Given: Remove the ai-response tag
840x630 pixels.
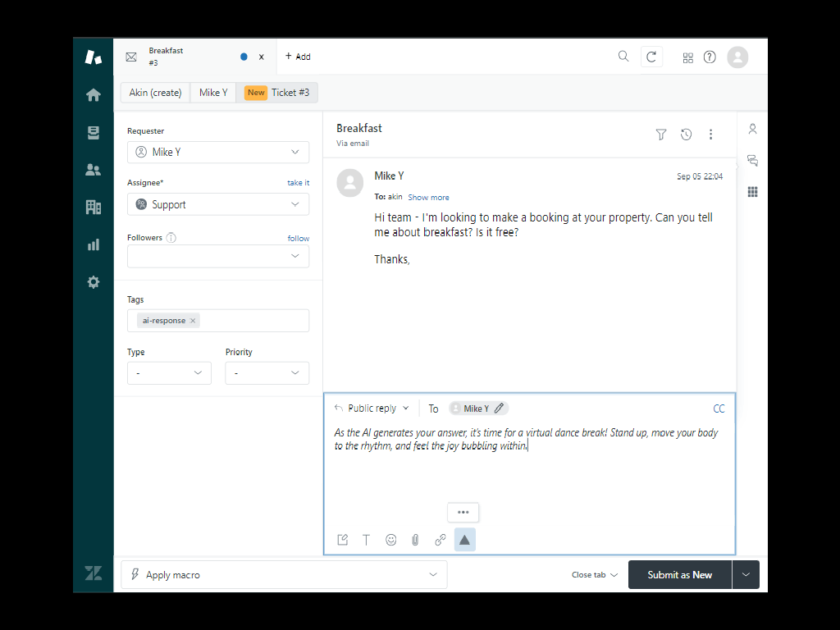Looking at the screenshot, I should click(x=193, y=321).
